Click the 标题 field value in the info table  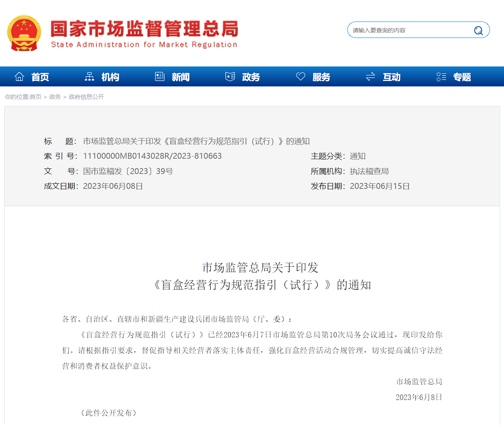click(197, 141)
